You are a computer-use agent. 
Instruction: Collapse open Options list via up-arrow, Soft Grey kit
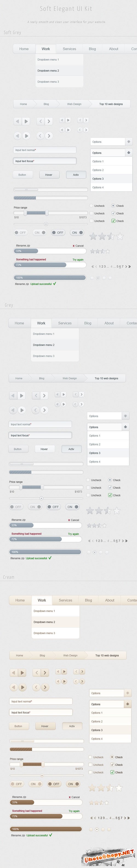pos(129,153)
